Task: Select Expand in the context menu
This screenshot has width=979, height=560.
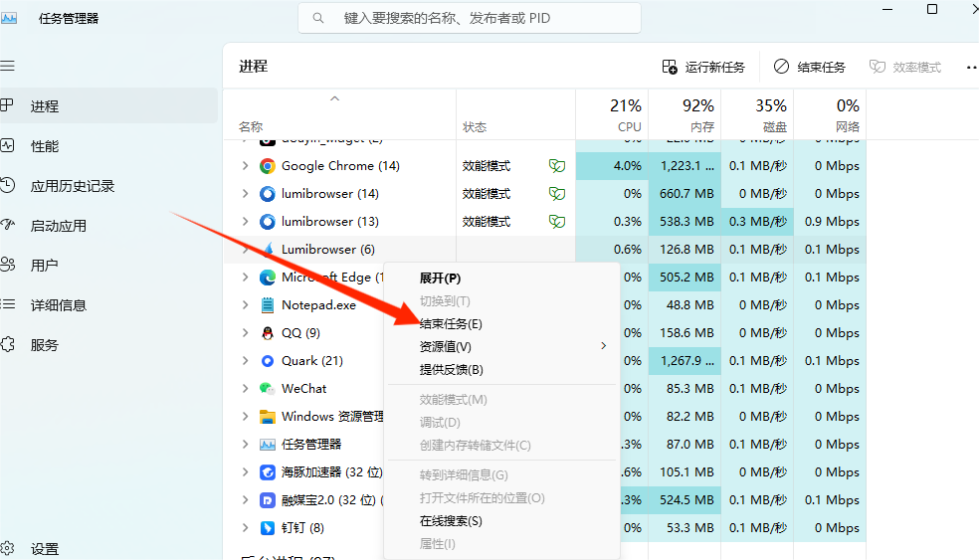Action: coord(440,279)
